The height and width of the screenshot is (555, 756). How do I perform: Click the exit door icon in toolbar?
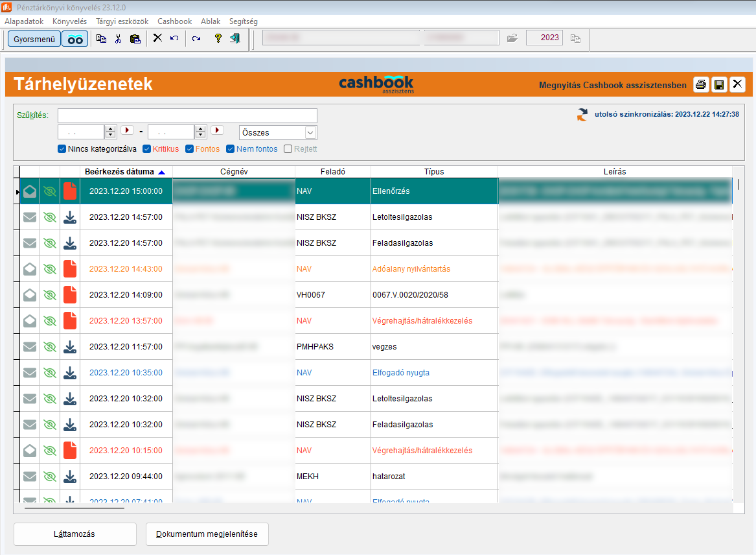coord(235,39)
